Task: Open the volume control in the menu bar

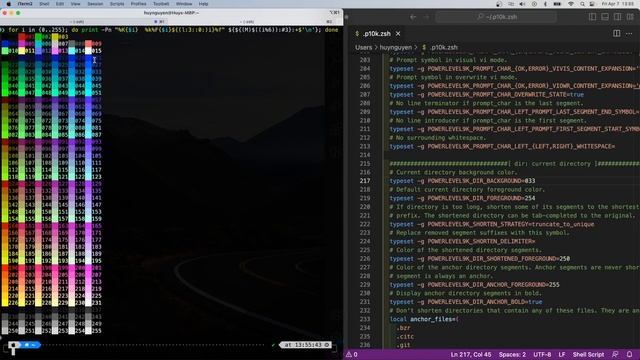Action: coord(522,4)
